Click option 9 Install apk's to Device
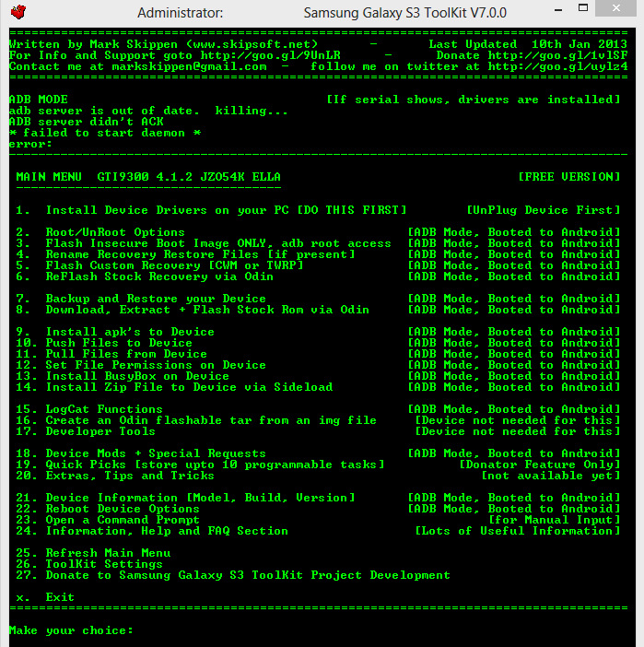 (x=115, y=332)
